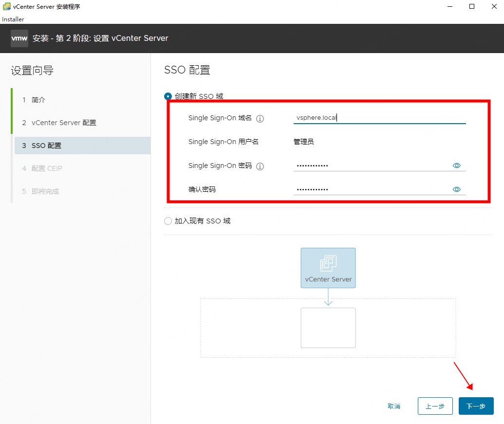Click the empty box below vCenter Server diagram
504x424 pixels.
328,328
